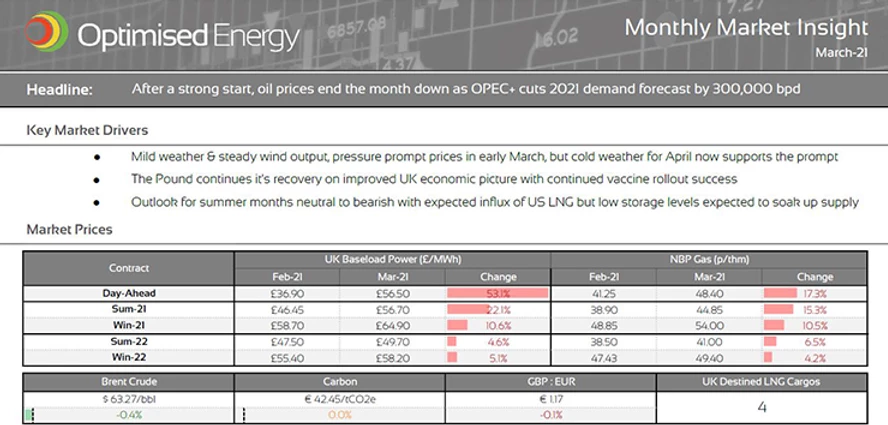Viewport: 888px width, 425px height.
Task: Click the bullet beside the summer outlook line
Action: tap(96, 202)
